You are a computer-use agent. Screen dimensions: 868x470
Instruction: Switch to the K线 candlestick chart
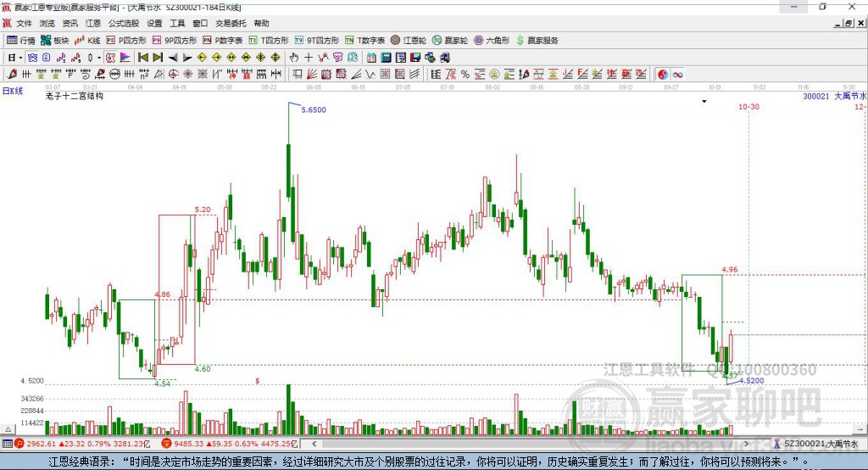(x=87, y=41)
